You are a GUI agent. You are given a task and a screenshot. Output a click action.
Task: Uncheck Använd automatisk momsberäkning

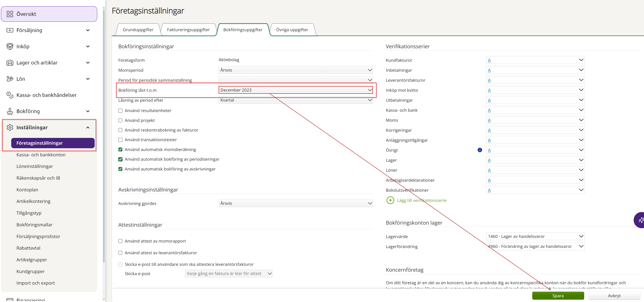(120, 149)
